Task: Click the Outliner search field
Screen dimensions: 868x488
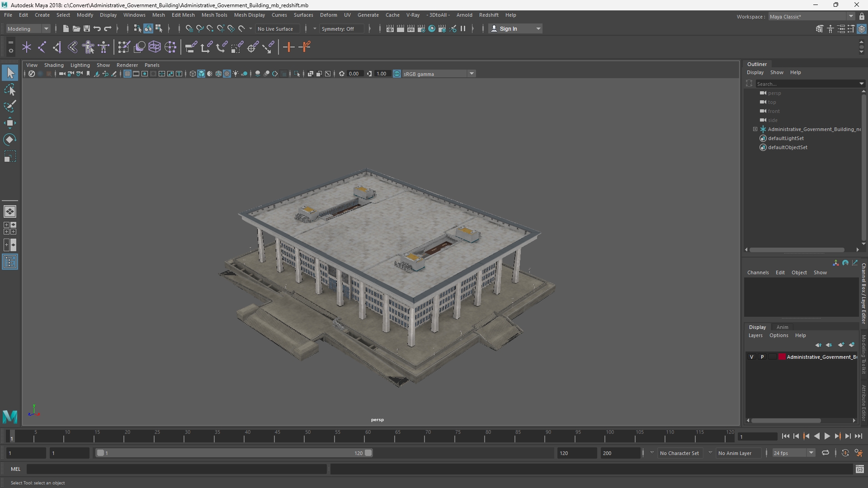Action: (x=807, y=84)
